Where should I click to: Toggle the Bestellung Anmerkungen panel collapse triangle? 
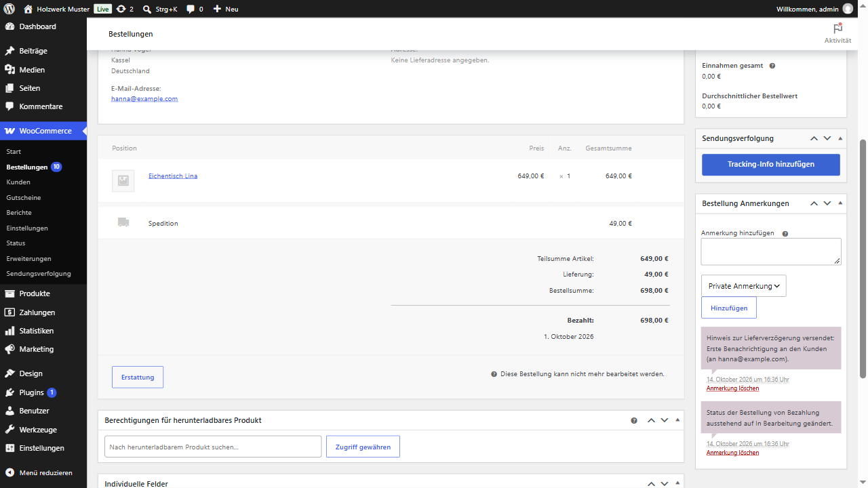tap(840, 203)
